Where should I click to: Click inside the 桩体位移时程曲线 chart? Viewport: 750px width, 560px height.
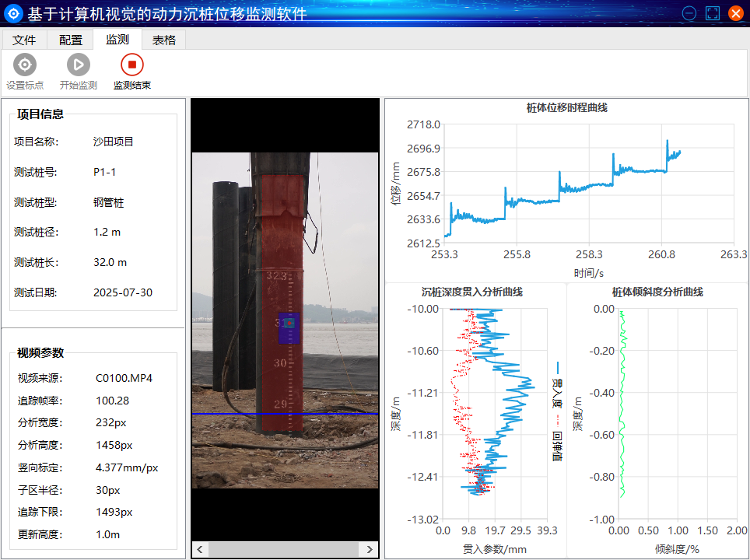tap(588, 184)
